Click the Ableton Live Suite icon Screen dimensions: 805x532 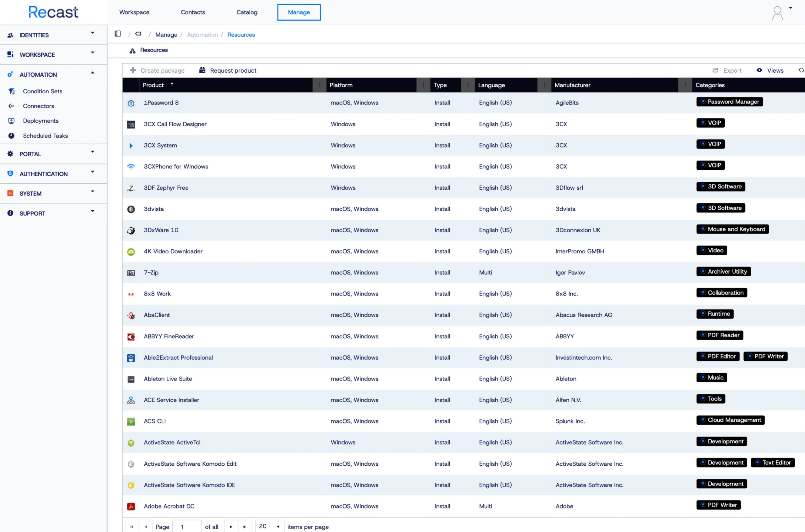point(131,379)
